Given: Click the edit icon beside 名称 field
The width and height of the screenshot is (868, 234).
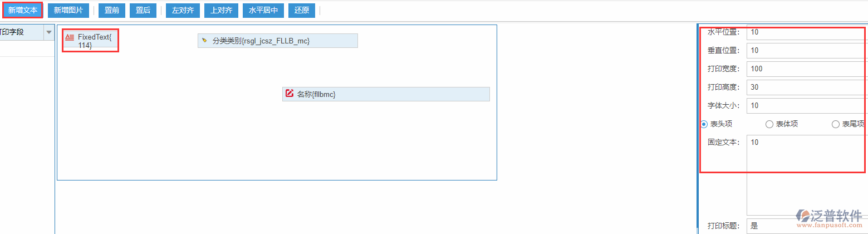Looking at the screenshot, I should coord(290,94).
